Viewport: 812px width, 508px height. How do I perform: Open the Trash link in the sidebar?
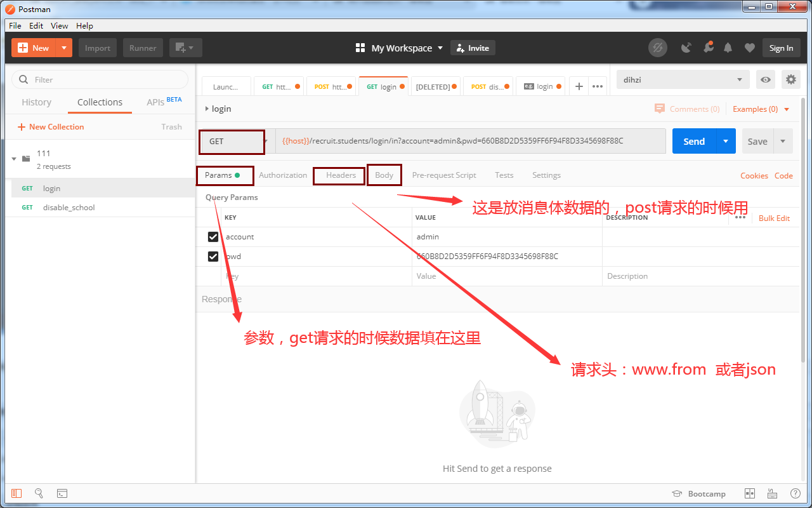(171, 127)
